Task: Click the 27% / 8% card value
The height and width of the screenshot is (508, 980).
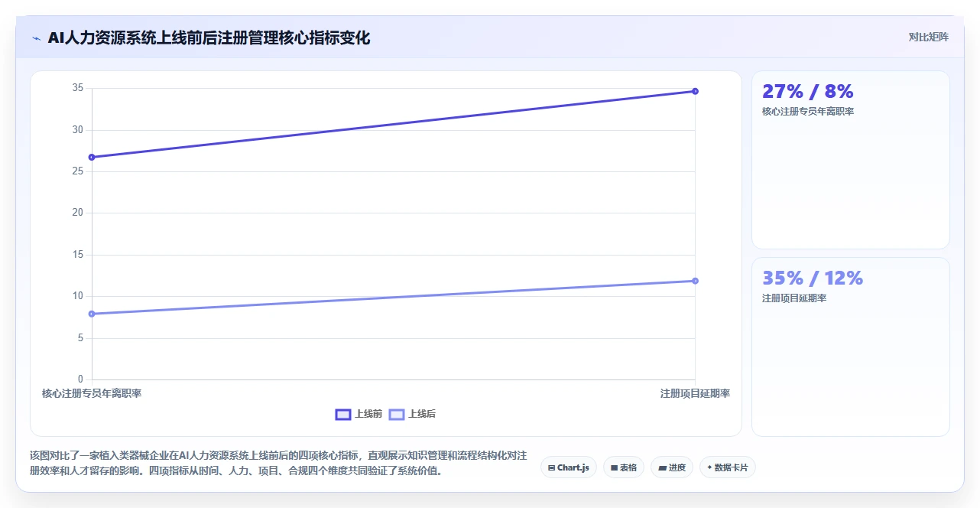Action: tap(807, 91)
